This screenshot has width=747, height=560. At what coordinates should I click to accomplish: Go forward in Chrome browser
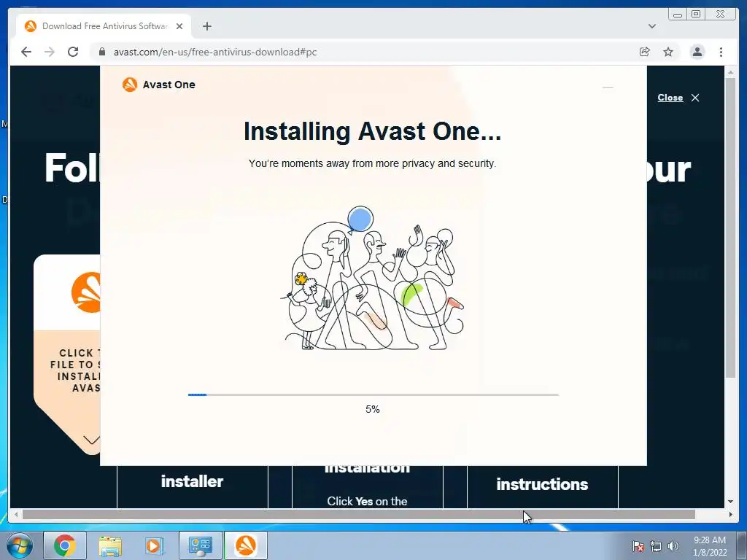pyautogui.click(x=50, y=52)
